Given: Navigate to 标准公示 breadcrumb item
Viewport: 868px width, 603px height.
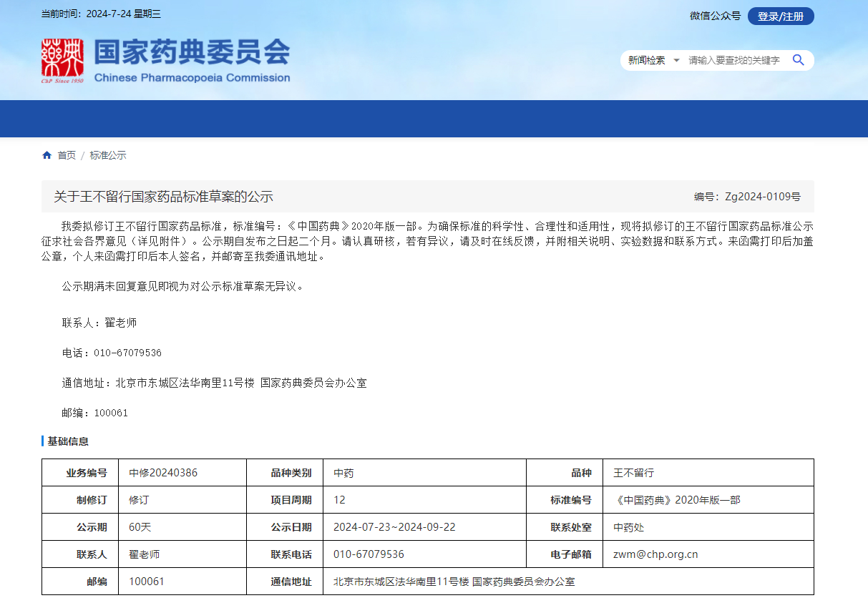Looking at the screenshot, I should coord(108,155).
